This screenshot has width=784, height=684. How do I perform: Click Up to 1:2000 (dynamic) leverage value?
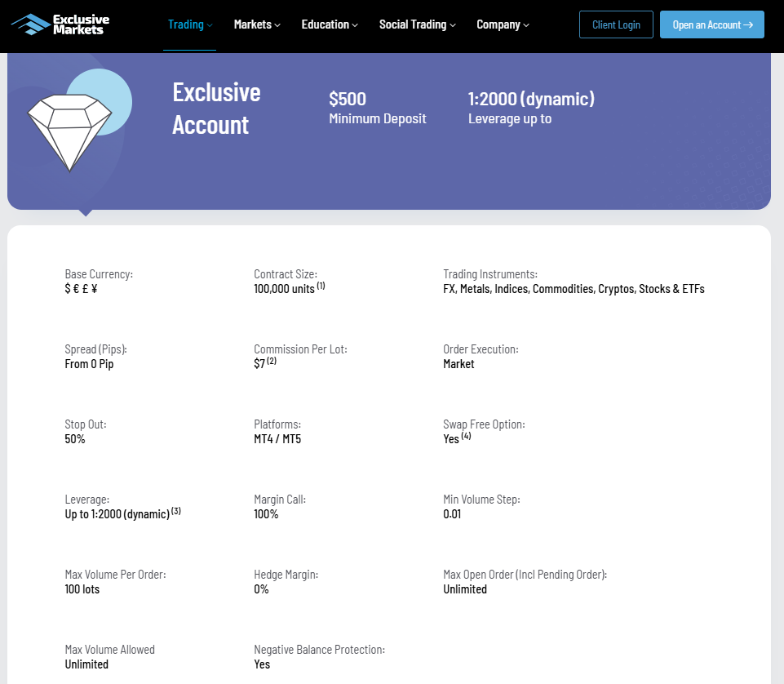pos(117,514)
